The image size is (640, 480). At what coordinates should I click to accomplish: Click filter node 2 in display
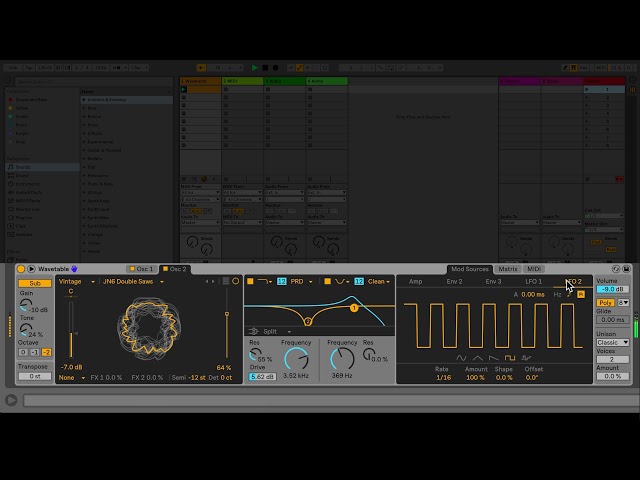(x=308, y=322)
